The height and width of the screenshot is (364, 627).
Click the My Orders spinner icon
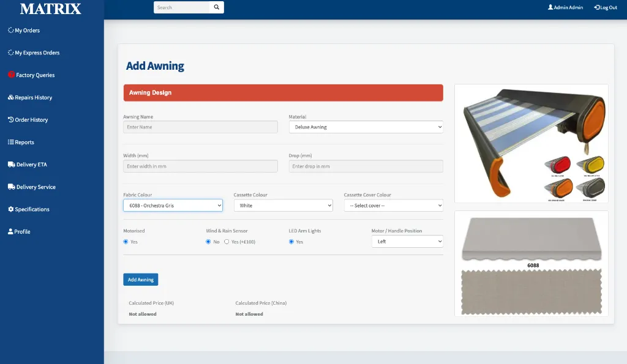(x=11, y=30)
